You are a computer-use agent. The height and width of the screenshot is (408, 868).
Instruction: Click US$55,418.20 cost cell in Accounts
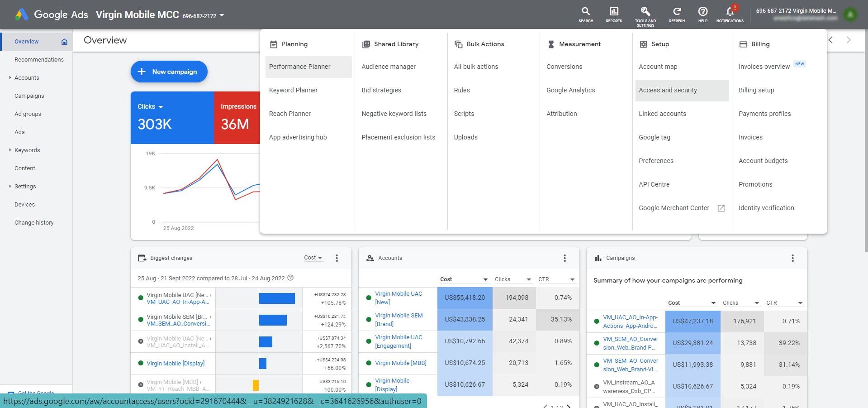click(465, 298)
